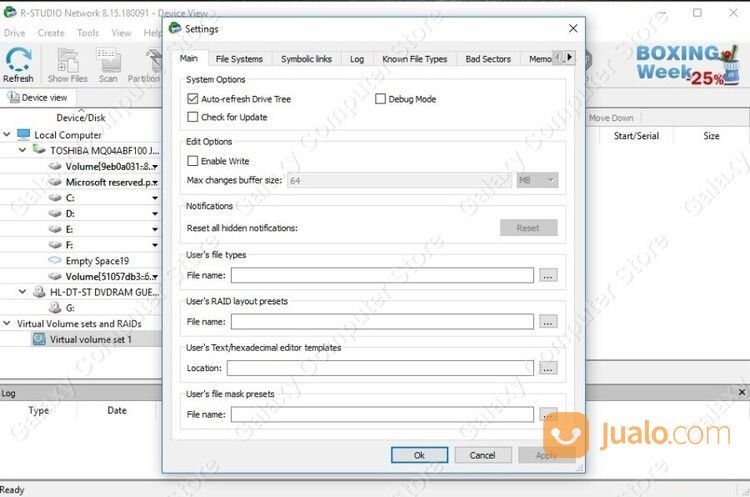Collapse the TOSHIBA MQ04ABF100 node
The width and height of the screenshot is (750, 497).
click(x=22, y=150)
